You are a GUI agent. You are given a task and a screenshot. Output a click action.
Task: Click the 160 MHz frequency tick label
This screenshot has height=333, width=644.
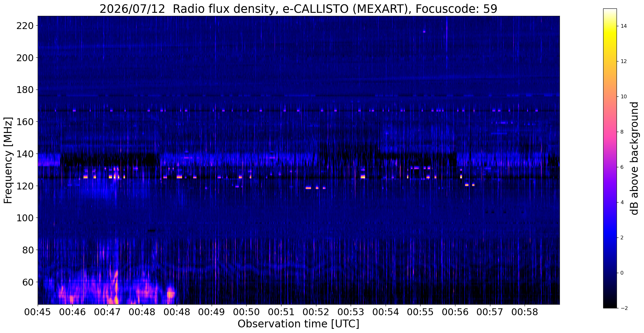(x=24, y=122)
